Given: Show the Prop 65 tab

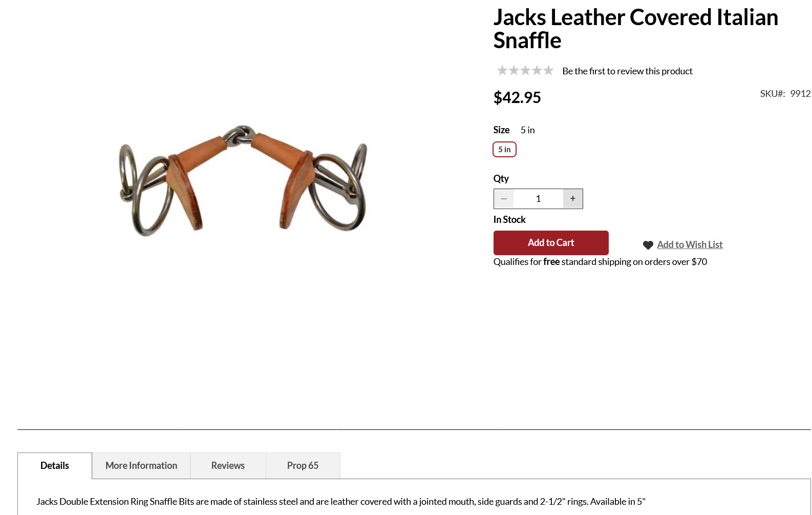Looking at the screenshot, I should 303,466.
